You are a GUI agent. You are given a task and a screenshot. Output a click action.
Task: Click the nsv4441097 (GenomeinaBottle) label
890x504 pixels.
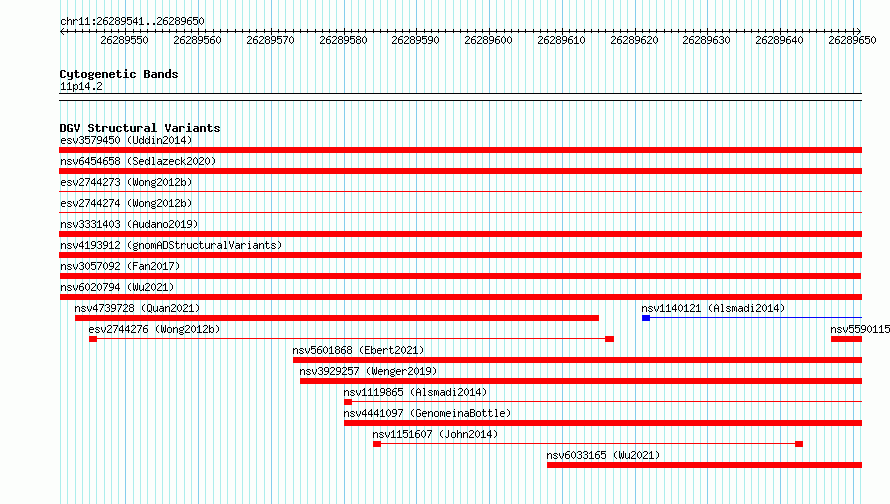pyautogui.click(x=427, y=413)
